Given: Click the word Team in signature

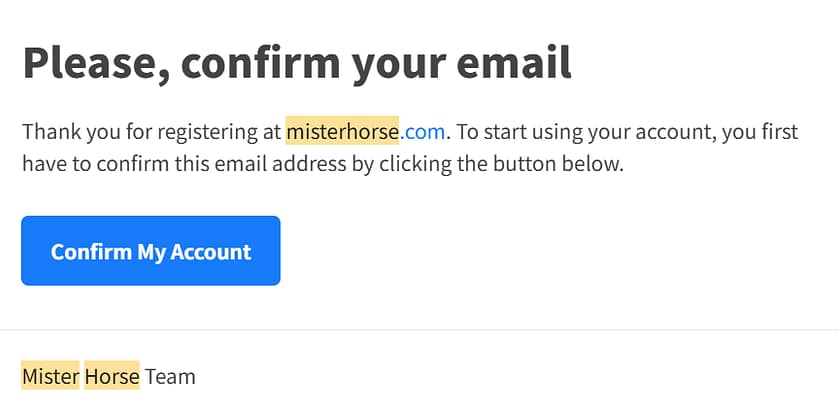Looking at the screenshot, I should (x=170, y=376).
